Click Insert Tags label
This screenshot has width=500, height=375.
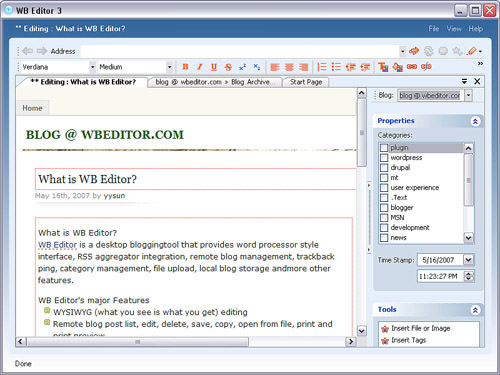coord(409,340)
